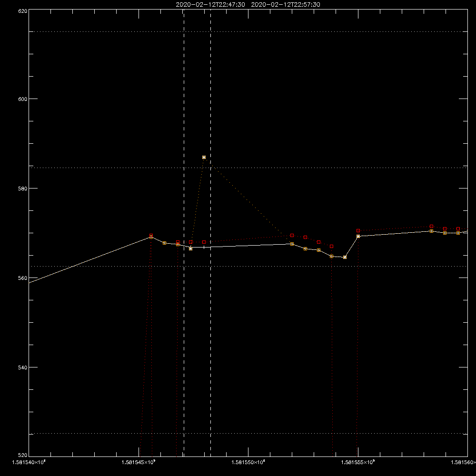Select the orange peak data point near 587

point(204,157)
